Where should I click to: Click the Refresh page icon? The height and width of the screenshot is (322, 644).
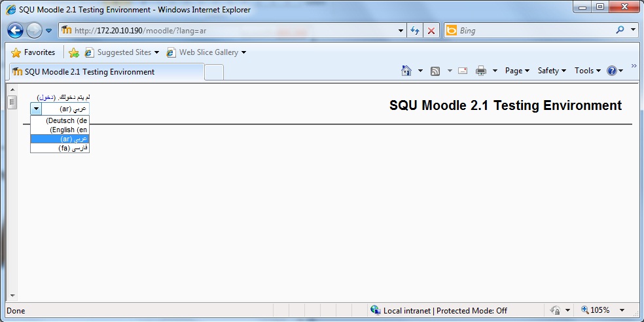(x=415, y=31)
